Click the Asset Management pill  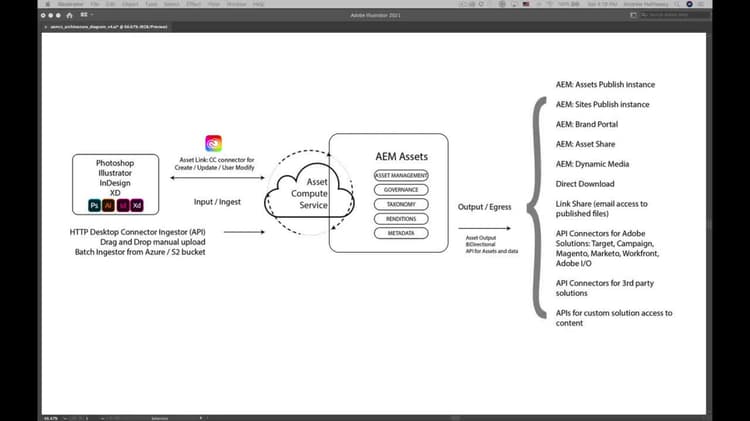401,176
